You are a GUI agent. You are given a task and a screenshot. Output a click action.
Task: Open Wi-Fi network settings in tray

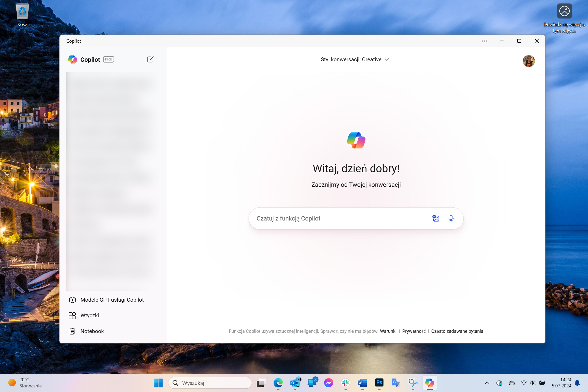click(524, 383)
